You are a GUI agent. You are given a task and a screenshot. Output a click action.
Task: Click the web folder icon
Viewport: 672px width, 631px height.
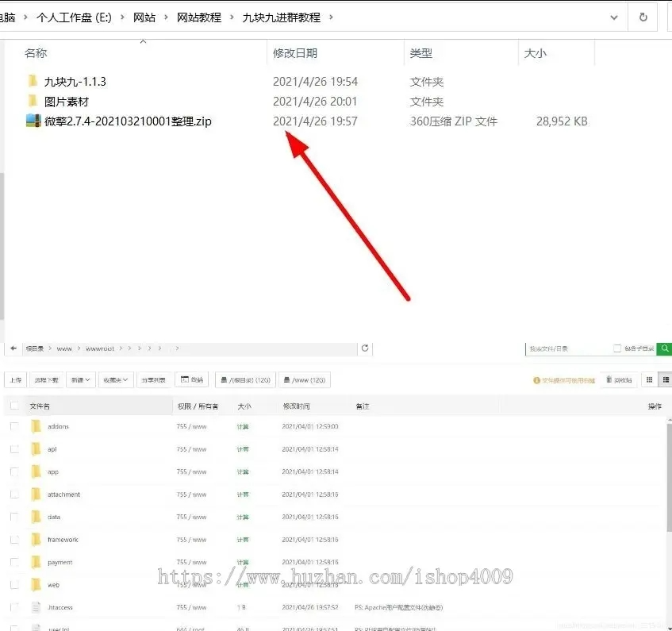[36, 585]
